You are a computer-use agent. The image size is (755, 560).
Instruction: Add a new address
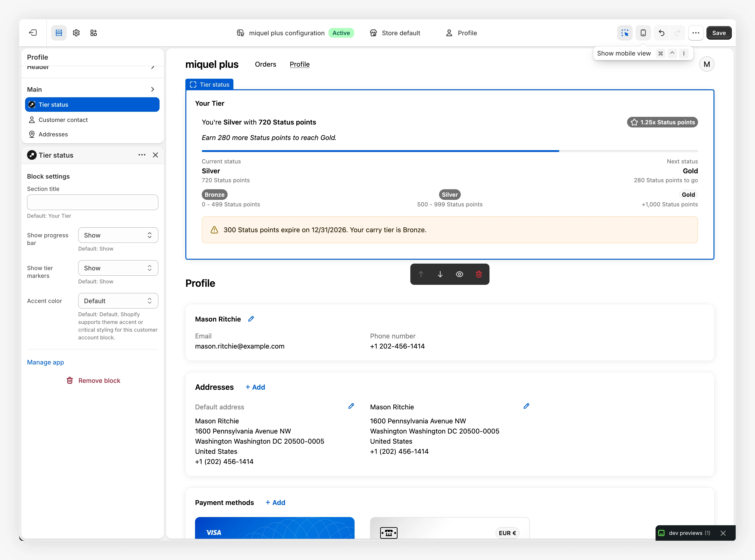tap(255, 387)
